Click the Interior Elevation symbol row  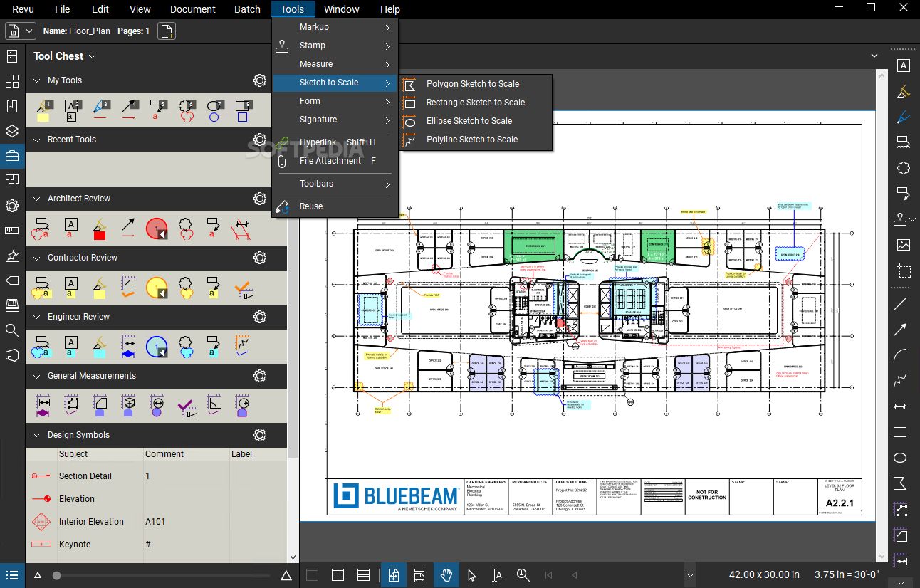point(157,522)
